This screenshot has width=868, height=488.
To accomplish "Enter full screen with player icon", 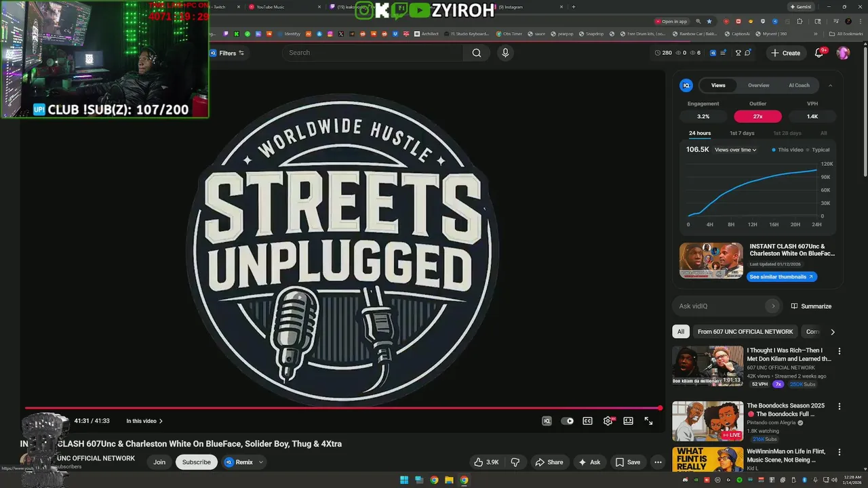I will [x=648, y=421].
